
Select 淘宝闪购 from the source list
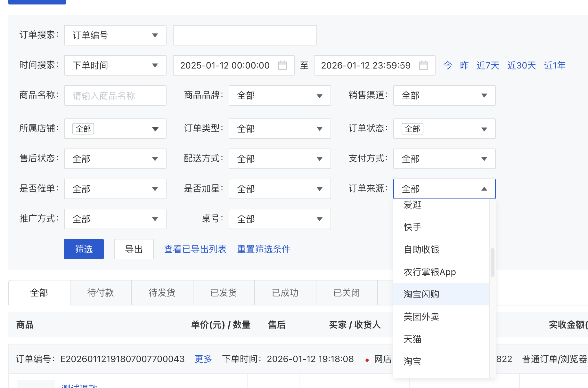(421, 294)
